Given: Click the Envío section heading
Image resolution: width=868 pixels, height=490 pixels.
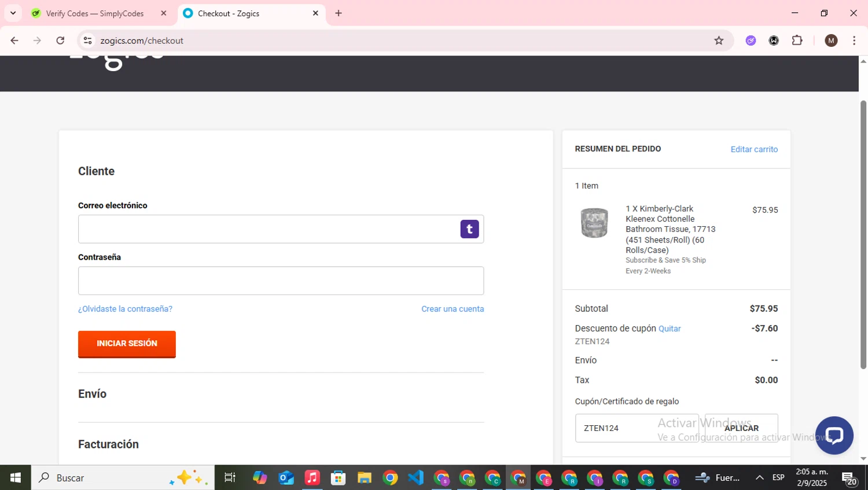Looking at the screenshot, I should click(92, 394).
